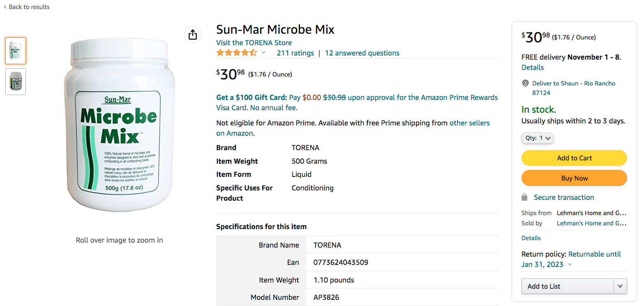Click the Buy Now button
Image resolution: width=644 pixels, height=306 pixels.
pyautogui.click(x=574, y=178)
